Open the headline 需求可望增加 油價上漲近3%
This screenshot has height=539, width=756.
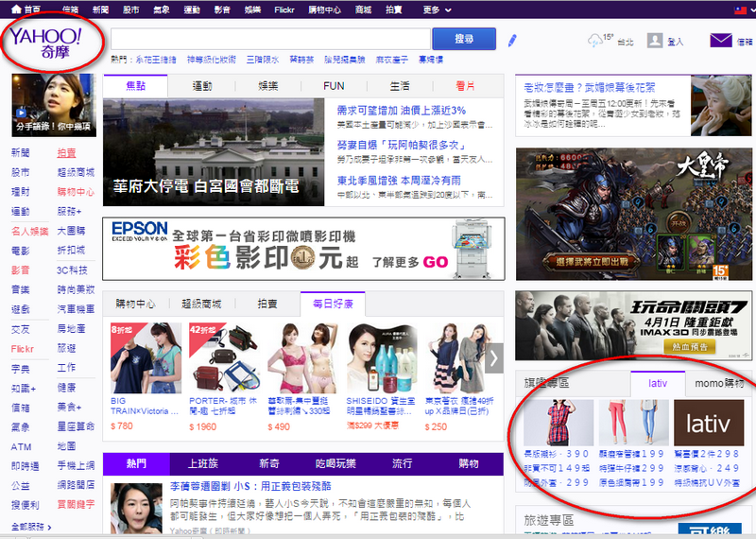coord(401,111)
